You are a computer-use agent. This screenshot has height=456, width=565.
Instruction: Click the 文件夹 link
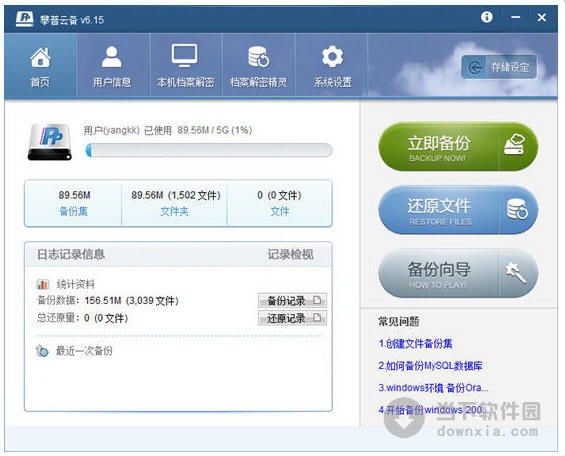[174, 211]
